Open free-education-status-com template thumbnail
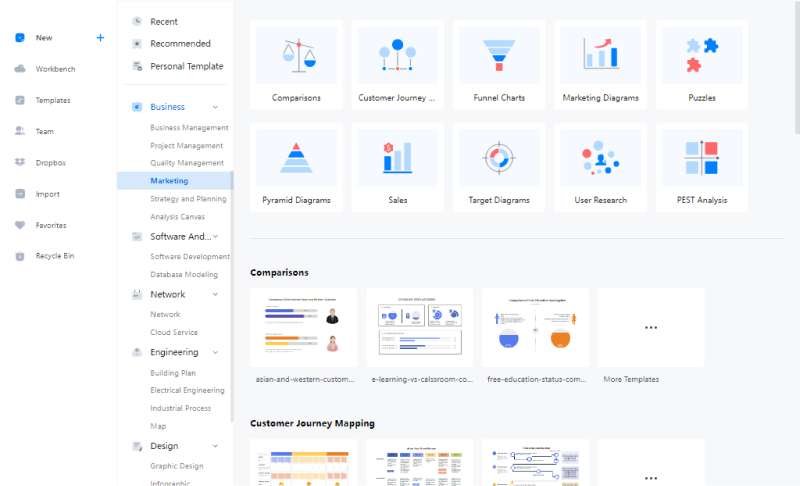The width and height of the screenshot is (800, 486). (x=535, y=327)
